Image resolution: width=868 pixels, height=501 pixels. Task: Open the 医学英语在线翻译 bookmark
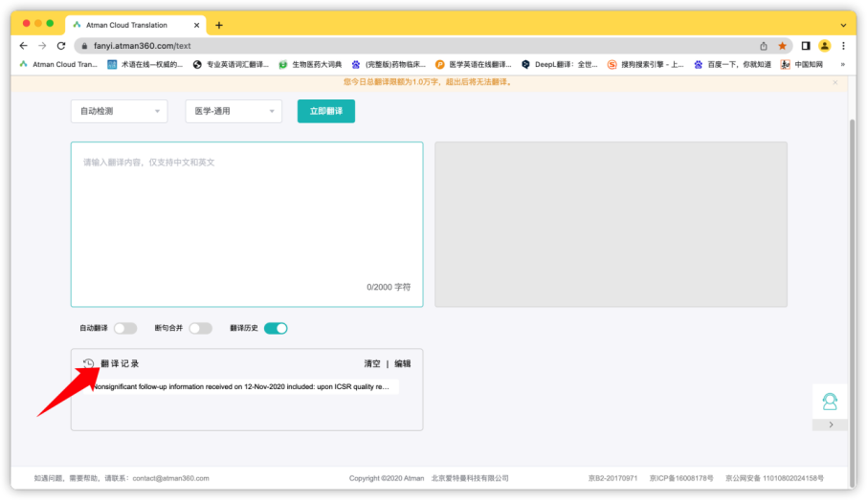(x=474, y=64)
